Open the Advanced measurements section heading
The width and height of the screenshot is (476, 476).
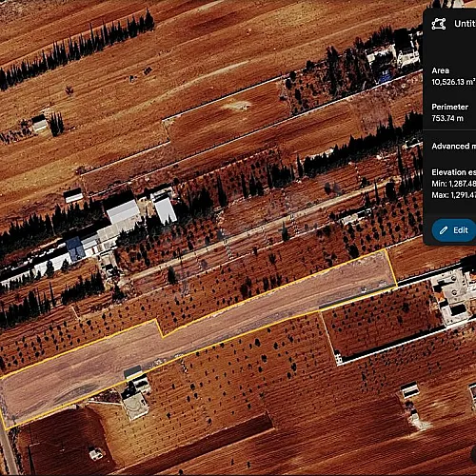point(454,146)
